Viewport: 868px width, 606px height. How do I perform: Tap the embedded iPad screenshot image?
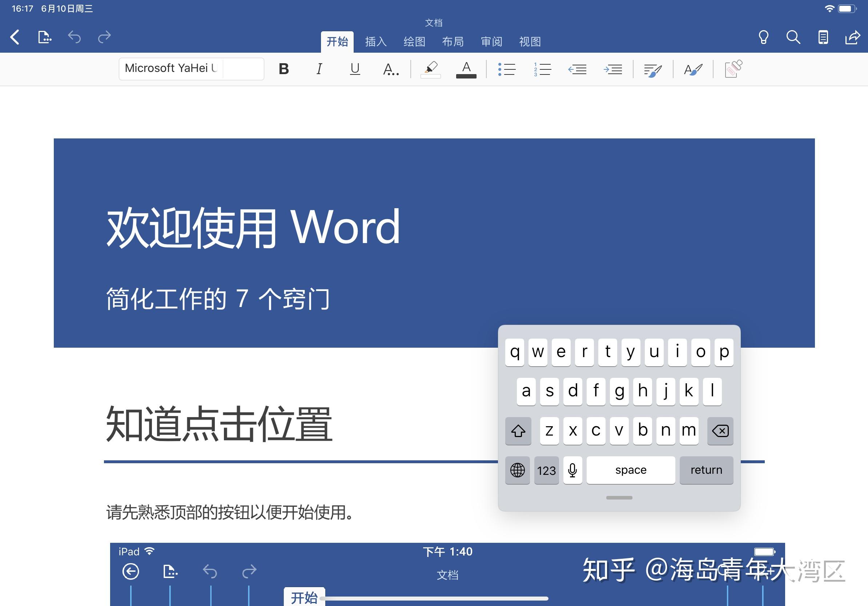click(x=447, y=574)
